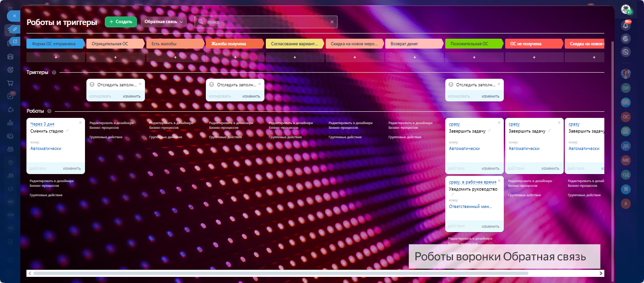This screenshot has height=283, width=644.
Task: Open the Отследить заполн... trigger under Жалоба получена
Action: pyautogui.click(x=236, y=85)
